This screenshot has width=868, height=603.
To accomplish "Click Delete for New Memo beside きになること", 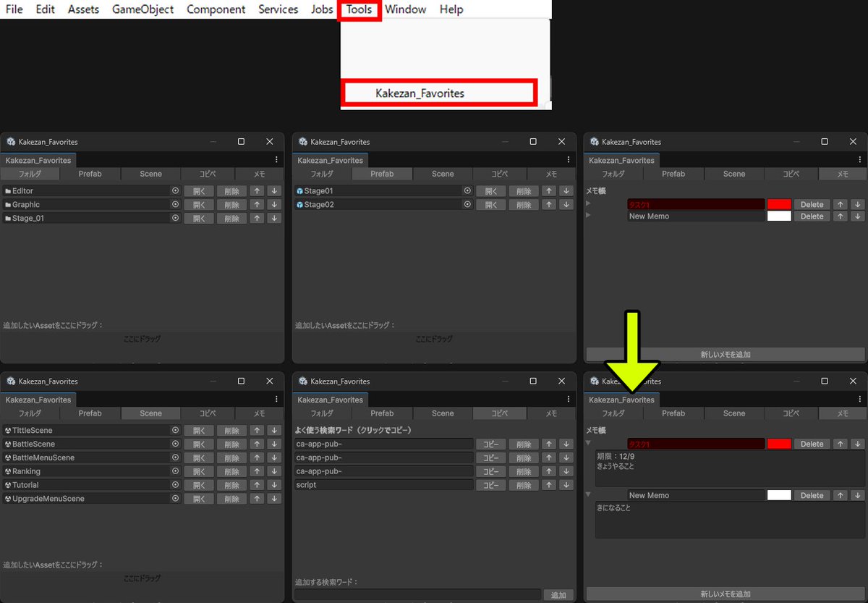I will (x=812, y=496).
